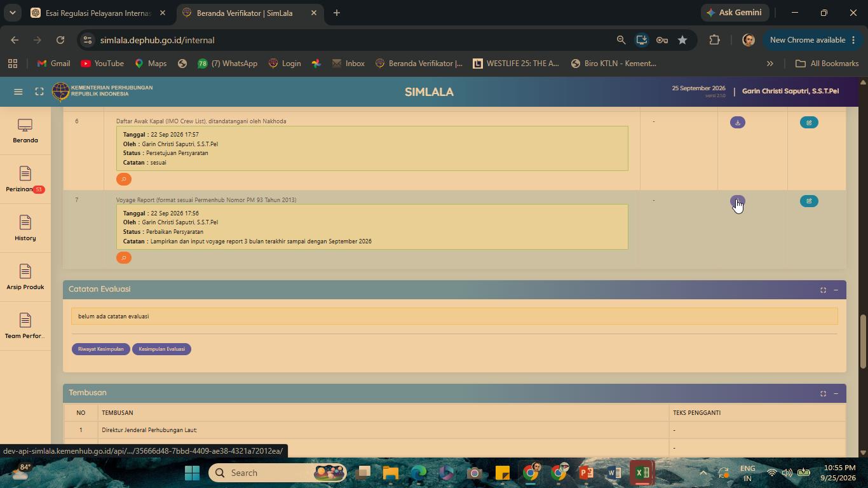Open the History sidebar item
Viewport: 868px width, 488px height.
point(25,229)
